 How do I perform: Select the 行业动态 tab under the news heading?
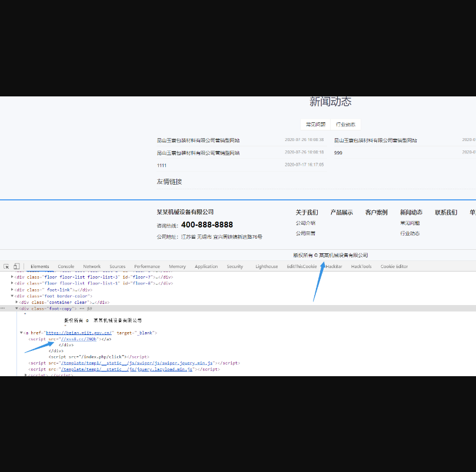(x=345, y=125)
